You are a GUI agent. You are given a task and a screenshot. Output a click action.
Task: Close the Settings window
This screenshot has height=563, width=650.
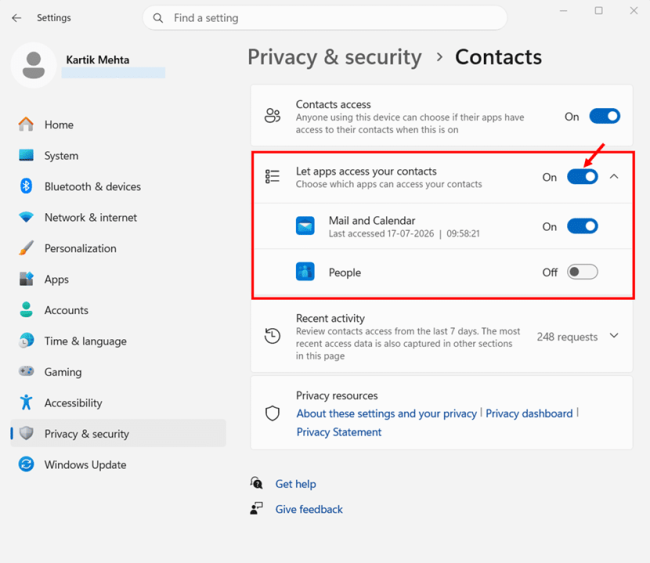coord(634,11)
